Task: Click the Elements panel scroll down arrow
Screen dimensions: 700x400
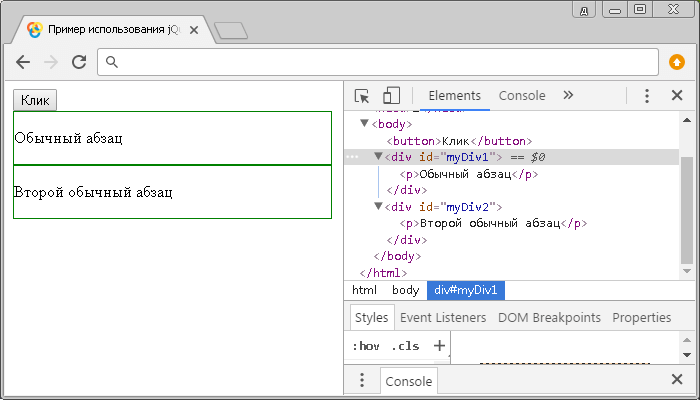Action: (687, 271)
